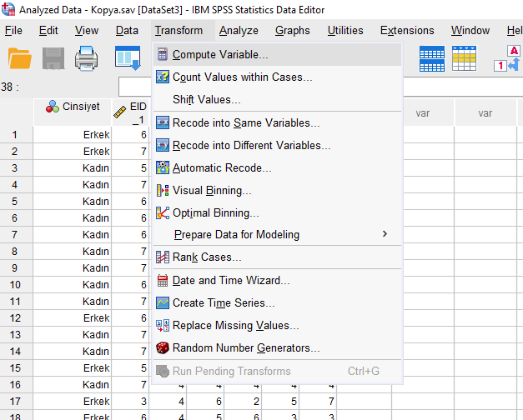Click the Print toolbar icon
The height and width of the screenshot is (420, 523).
click(x=87, y=58)
